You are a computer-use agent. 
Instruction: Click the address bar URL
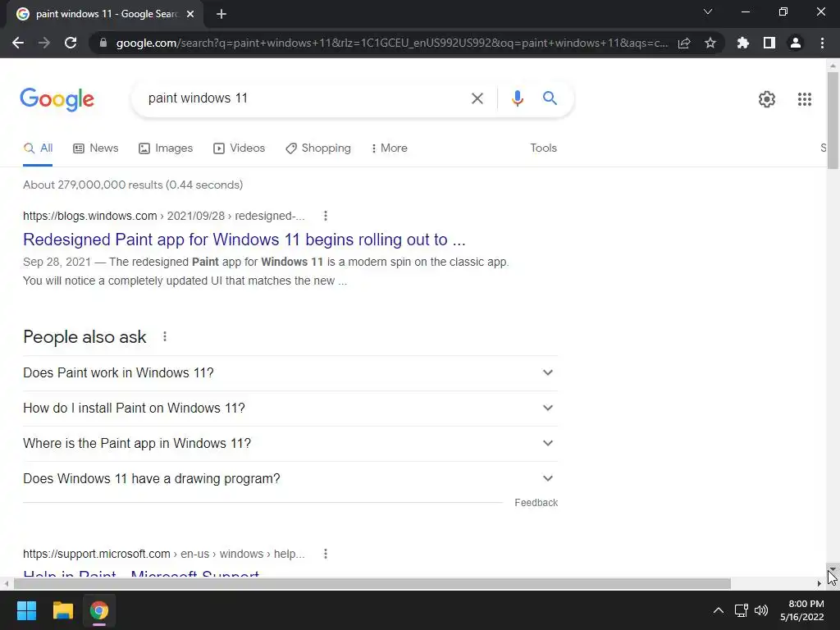click(391, 43)
